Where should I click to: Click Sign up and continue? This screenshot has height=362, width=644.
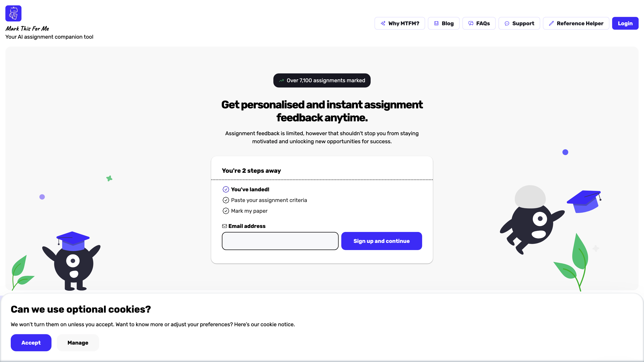coord(381,241)
